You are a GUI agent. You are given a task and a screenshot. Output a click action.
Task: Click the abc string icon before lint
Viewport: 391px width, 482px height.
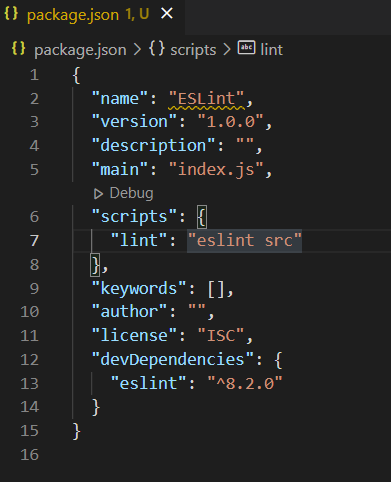246,47
